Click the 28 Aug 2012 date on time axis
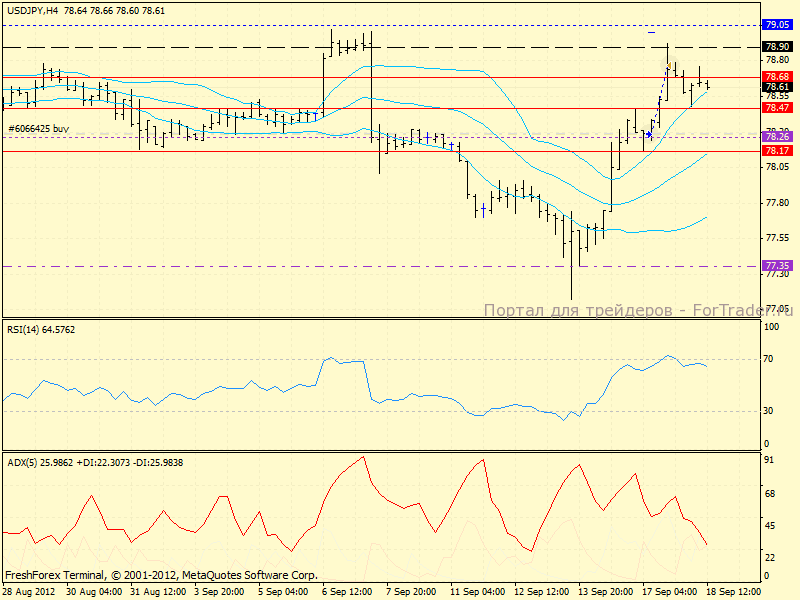 pos(27,591)
